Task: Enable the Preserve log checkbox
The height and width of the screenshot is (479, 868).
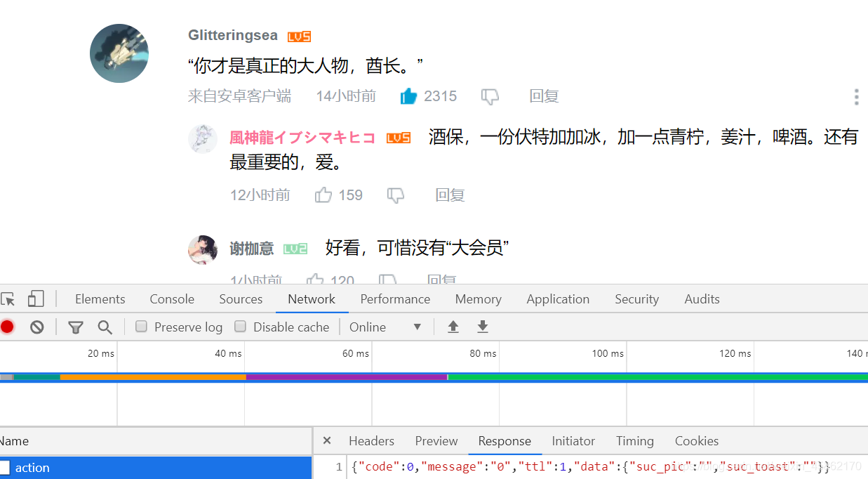Action: point(141,326)
